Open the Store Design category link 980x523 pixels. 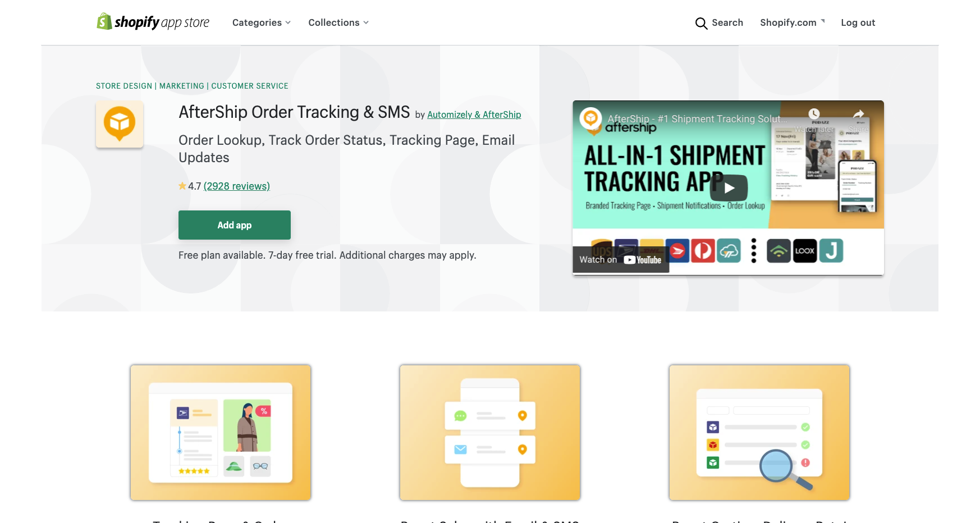(124, 86)
